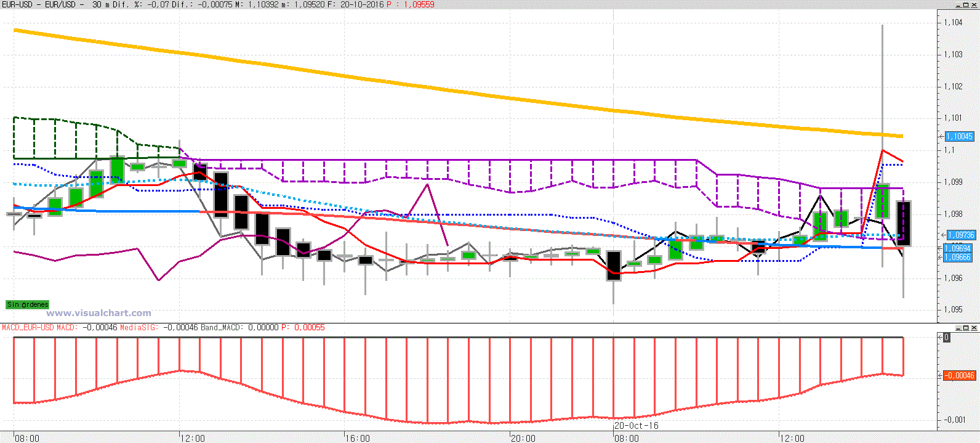
Task: Minimize the MACD indicator panel
Action: [x=958, y=328]
